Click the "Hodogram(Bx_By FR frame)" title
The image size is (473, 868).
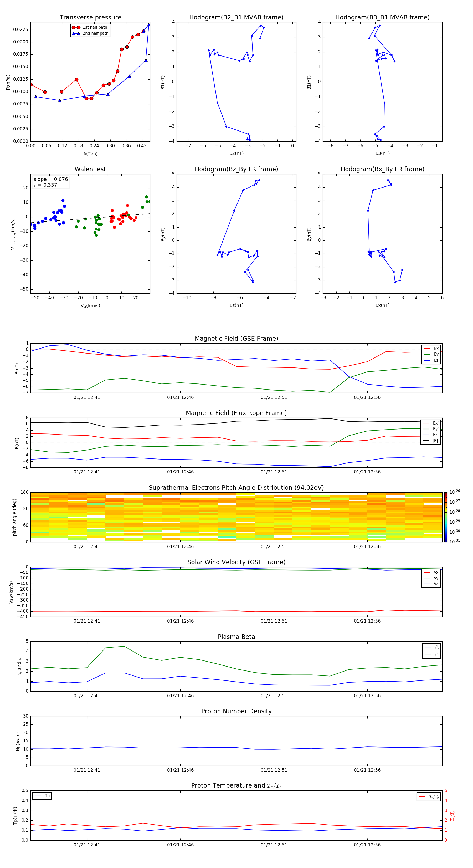click(382, 169)
